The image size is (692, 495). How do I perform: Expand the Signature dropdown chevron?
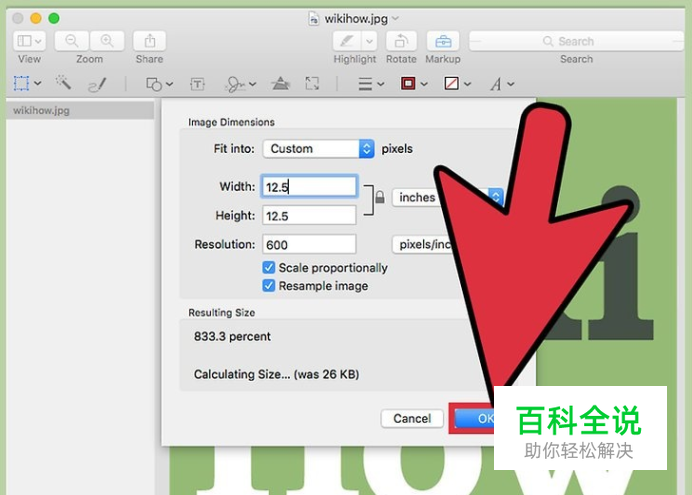(x=252, y=84)
